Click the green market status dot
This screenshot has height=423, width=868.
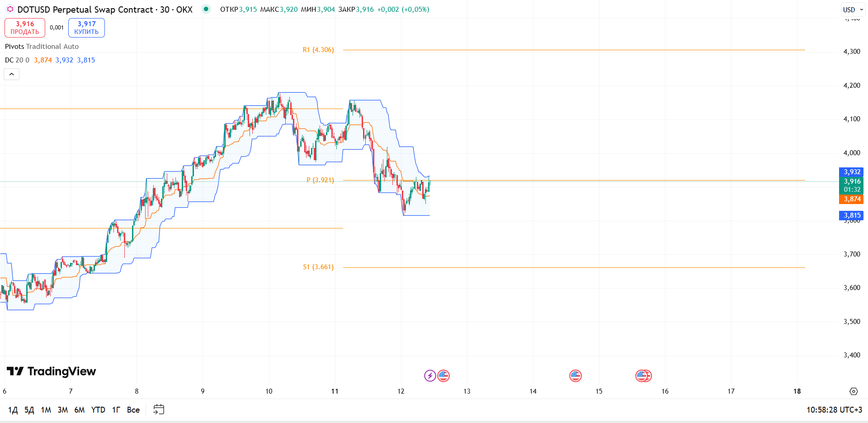[x=206, y=9]
